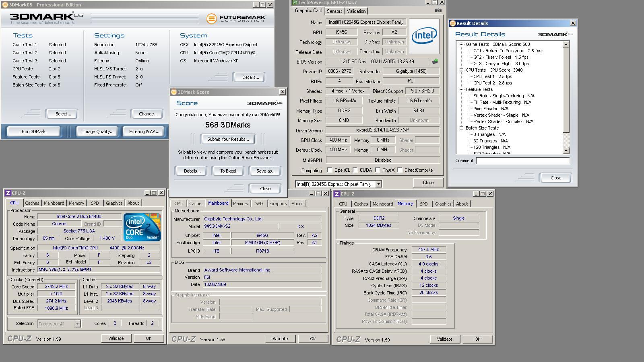Toggle the CUDA checkbox in GPU-Z
The image size is (644, 362).
(355, 170)
